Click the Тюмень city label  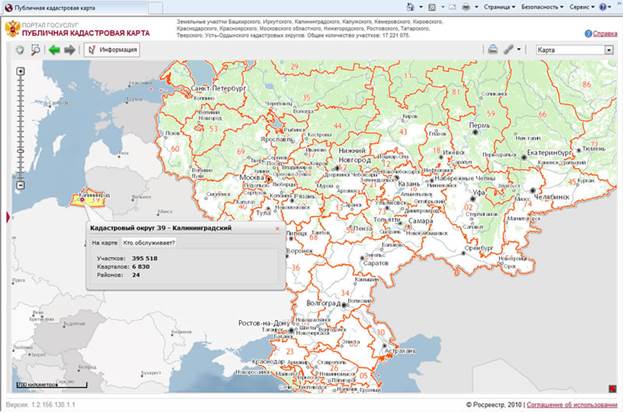click(594, 149)
